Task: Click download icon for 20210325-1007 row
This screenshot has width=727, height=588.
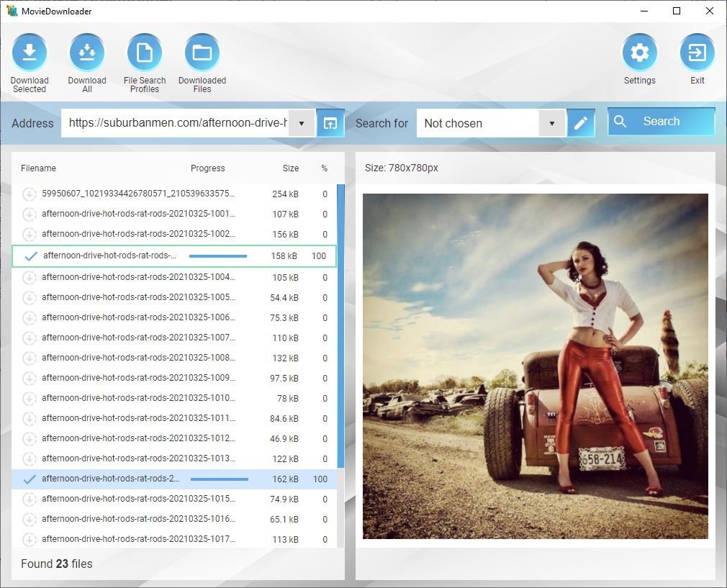Action: point(30,338)
